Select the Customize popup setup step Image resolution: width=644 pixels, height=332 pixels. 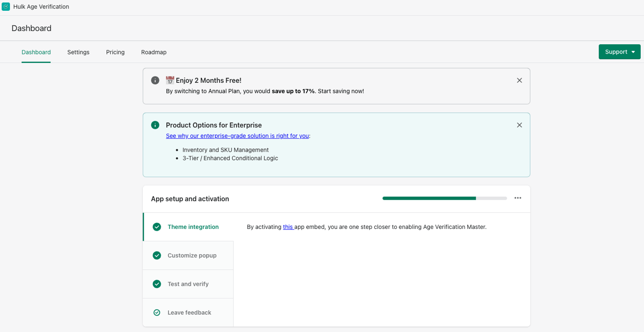tap(188, 256)
